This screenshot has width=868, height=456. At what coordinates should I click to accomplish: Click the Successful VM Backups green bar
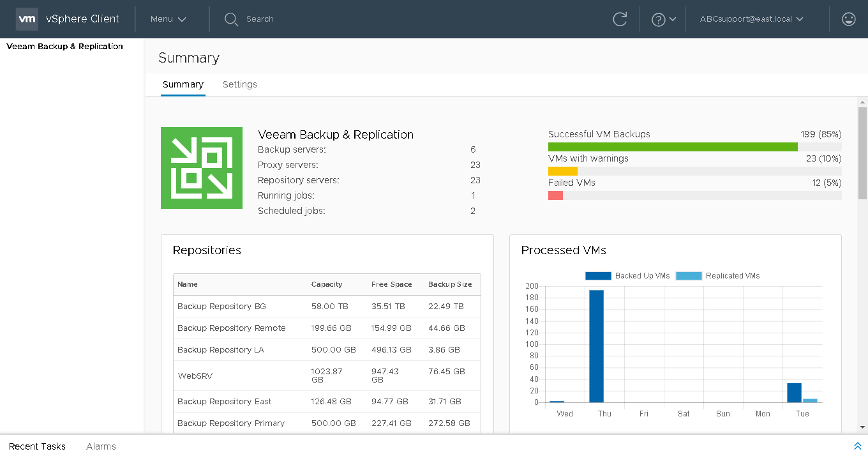673,147
